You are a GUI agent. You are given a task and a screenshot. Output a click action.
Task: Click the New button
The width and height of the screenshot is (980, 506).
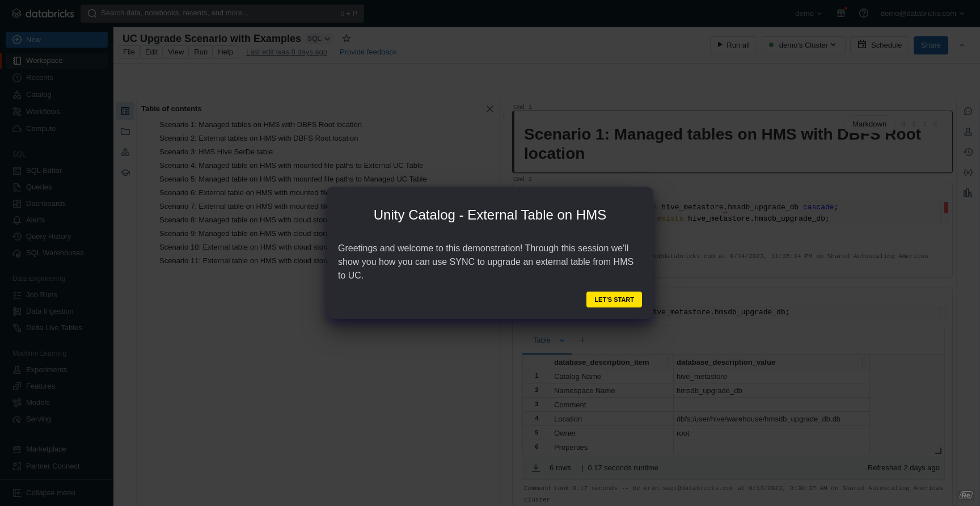(57, 40)
